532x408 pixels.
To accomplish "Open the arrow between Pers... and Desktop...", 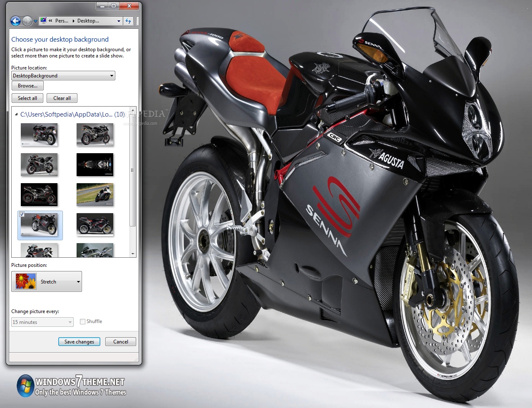I will coord(73,20).
